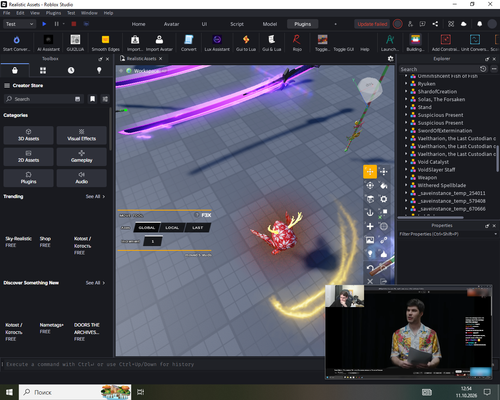Viewport: 500px width, 400px height.
Task: Expand the Withered Spellblade item
Action: [406, 185]
